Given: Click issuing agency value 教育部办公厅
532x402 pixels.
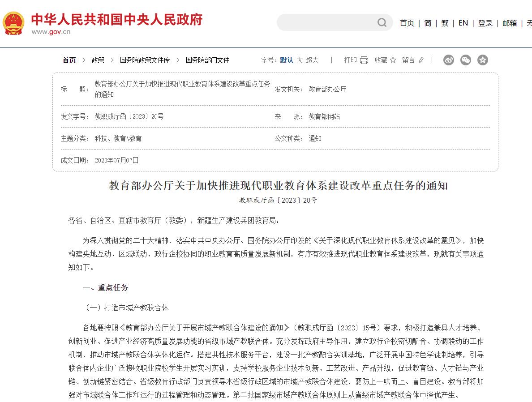Looking at the screenshot, I should 327,89.
